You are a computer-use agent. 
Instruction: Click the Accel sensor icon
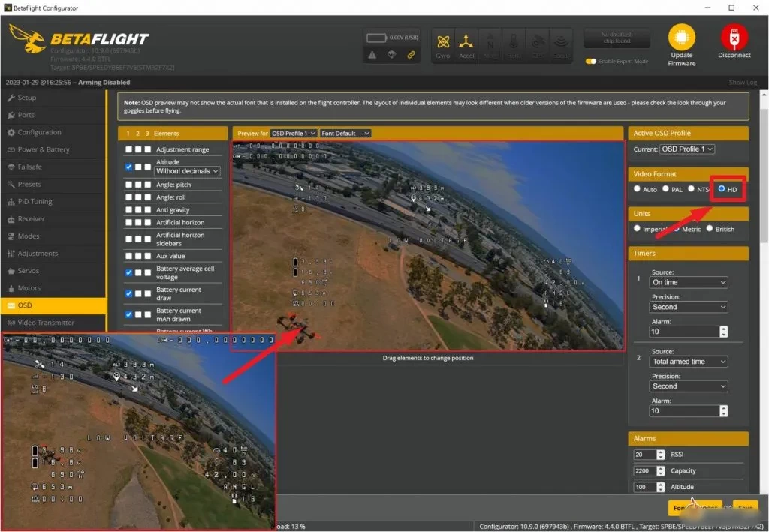(466, 42)
